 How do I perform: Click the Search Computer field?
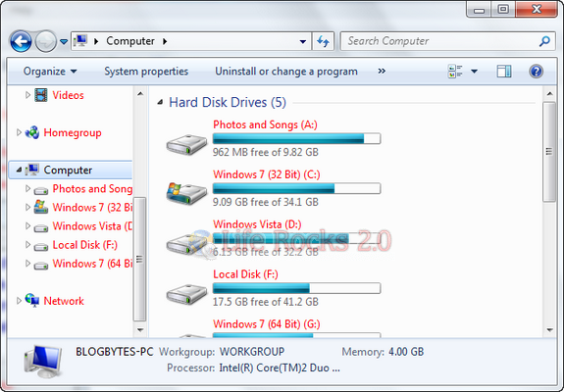click(447, 41)
